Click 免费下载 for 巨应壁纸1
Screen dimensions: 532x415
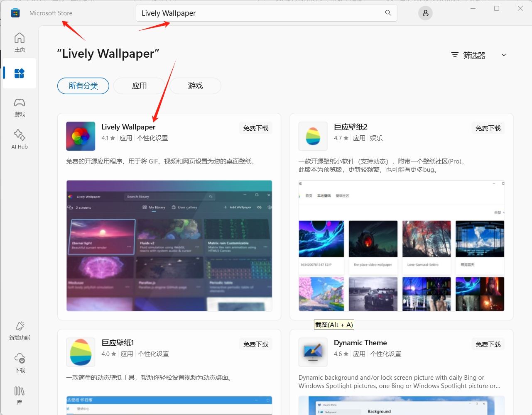point(256,344)
